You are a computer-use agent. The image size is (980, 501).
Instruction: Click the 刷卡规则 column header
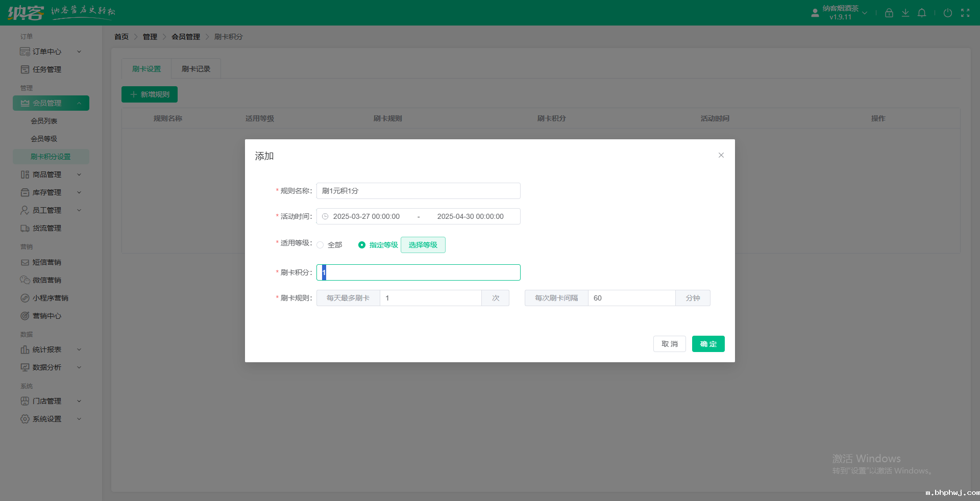(388, 118)
